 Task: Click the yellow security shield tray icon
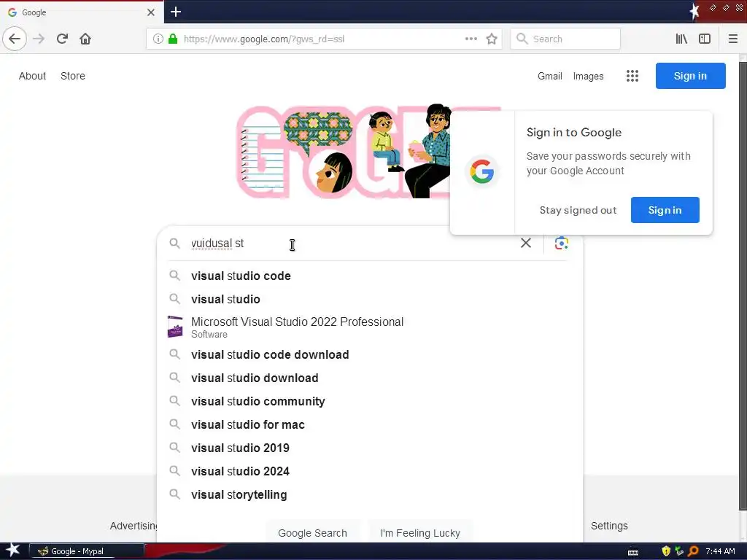pos(666,551)
